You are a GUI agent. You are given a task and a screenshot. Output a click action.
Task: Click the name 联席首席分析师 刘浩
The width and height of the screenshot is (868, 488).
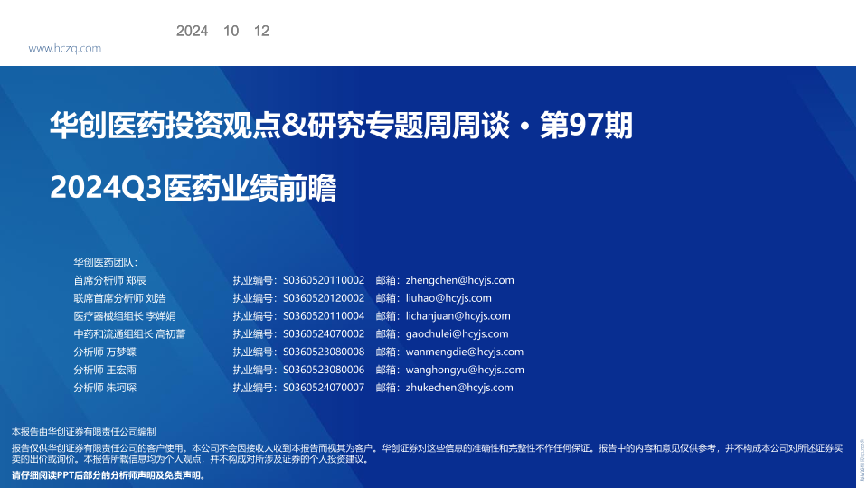tap(119, 298)
